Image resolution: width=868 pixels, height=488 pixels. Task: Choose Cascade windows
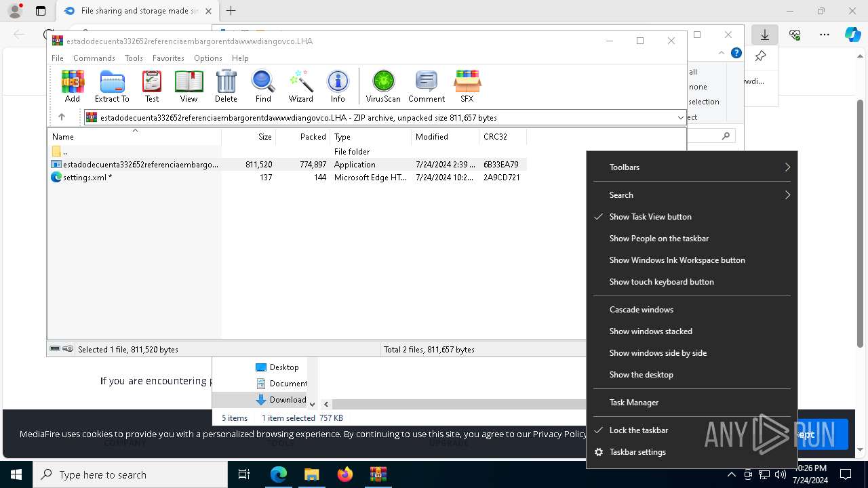pos(692,310)
